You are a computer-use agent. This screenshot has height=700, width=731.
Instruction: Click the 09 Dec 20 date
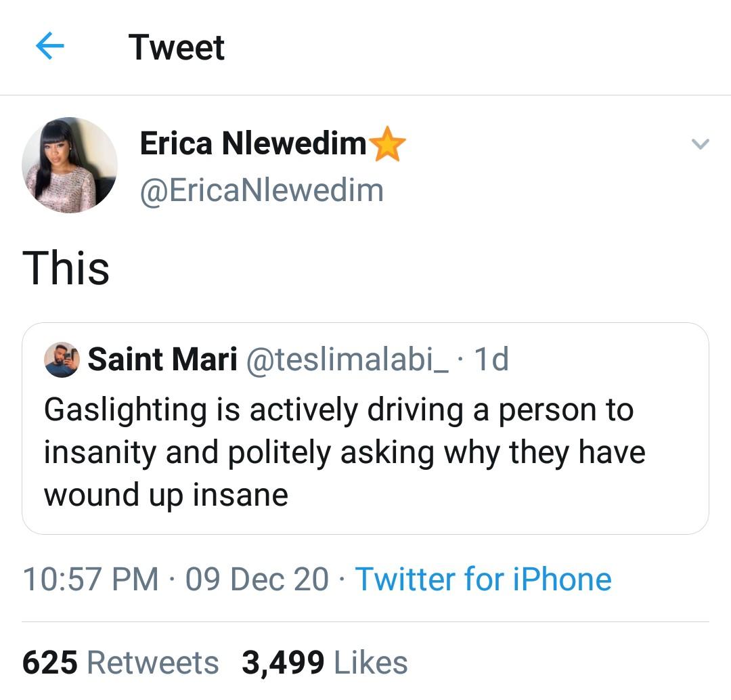pos(257,579)
